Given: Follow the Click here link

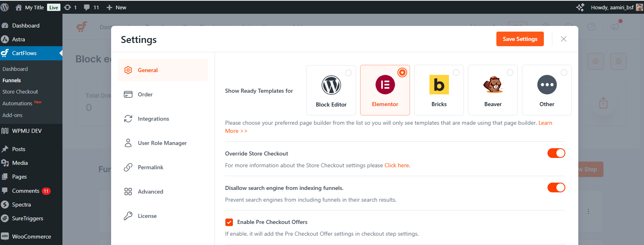Looking at the screenshot, I should pos(397,165).
